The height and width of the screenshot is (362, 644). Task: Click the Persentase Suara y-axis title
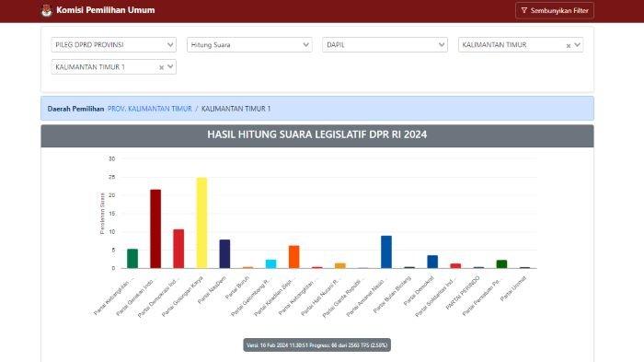click(102, 214)
